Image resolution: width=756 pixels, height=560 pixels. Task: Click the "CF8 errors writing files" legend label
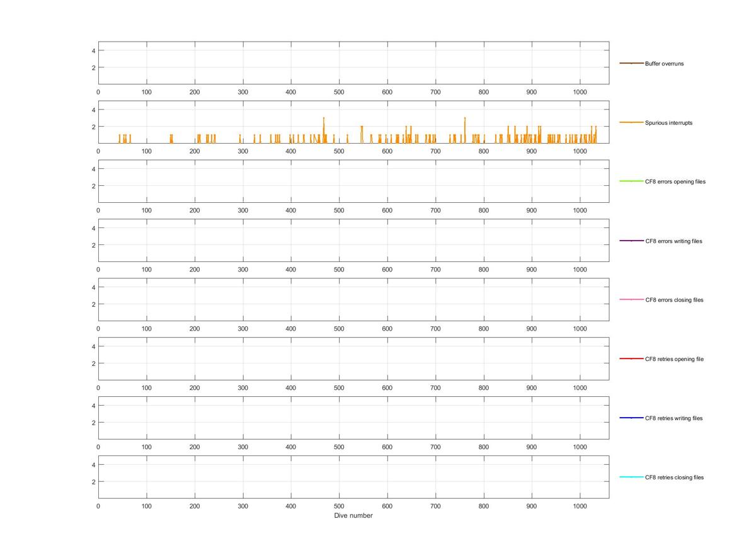[673, 241]
